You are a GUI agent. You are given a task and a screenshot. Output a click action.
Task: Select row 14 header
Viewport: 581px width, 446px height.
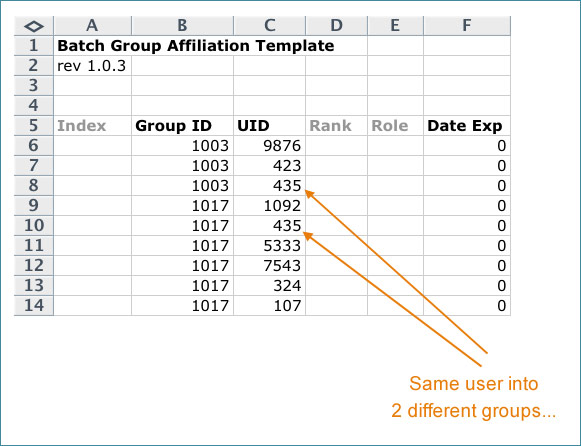[34, 305]
